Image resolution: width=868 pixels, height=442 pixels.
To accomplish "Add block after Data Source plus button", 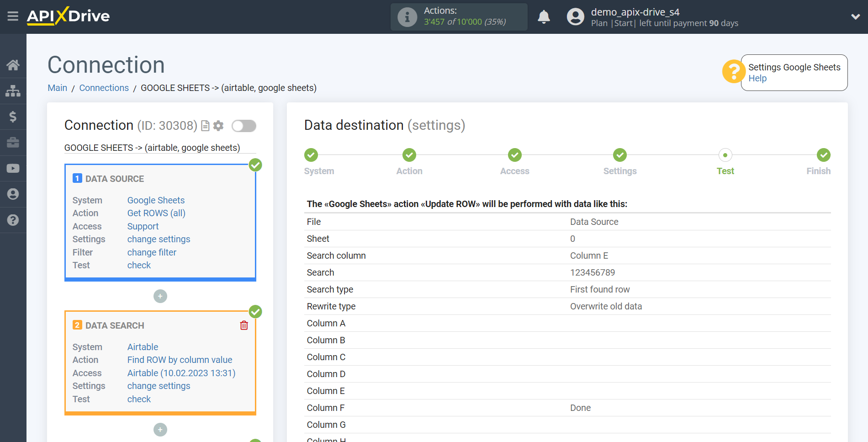I will tap(160, 296).
